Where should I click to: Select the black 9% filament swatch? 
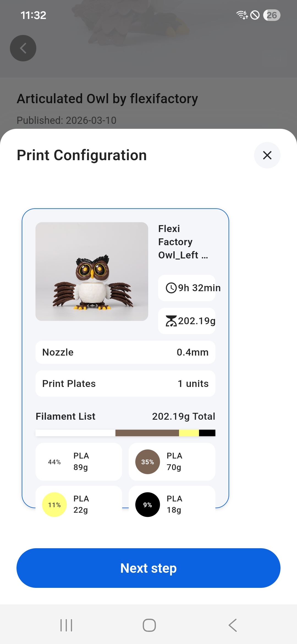tap(148, 505)
